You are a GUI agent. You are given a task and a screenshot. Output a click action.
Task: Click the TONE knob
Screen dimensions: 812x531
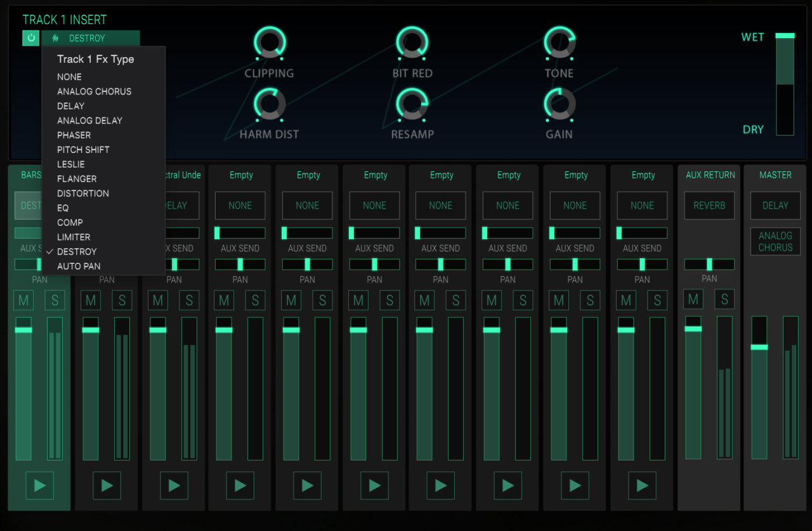tap(560, 43)
